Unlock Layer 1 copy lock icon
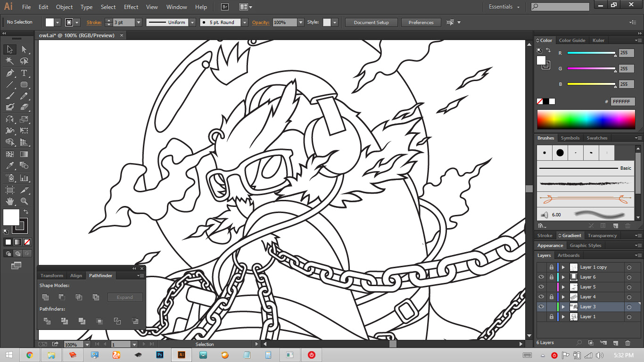 pos(551,267)
